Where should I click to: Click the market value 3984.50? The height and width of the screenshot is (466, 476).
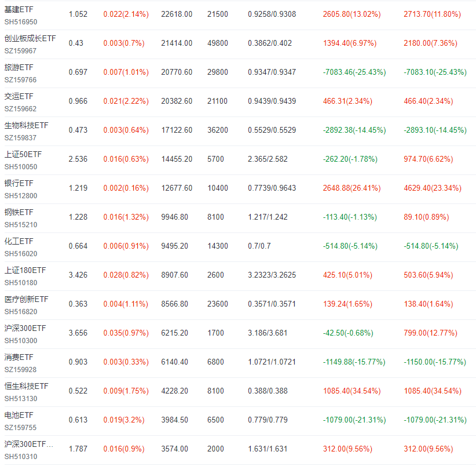pos(174,420)
